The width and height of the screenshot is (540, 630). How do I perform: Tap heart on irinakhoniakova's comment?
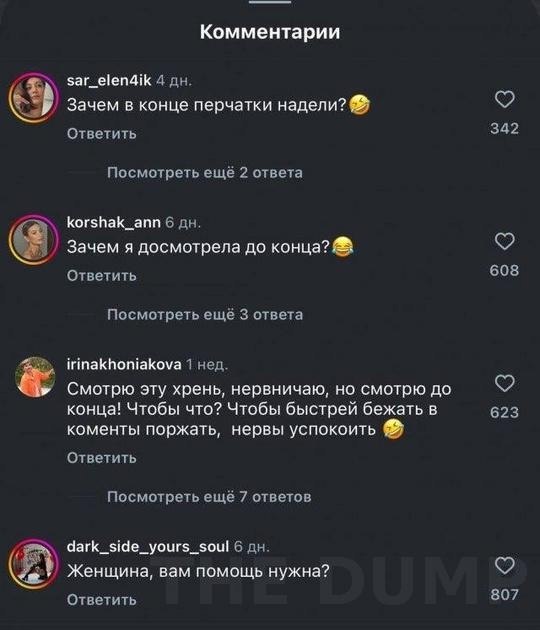pos(505,383)
